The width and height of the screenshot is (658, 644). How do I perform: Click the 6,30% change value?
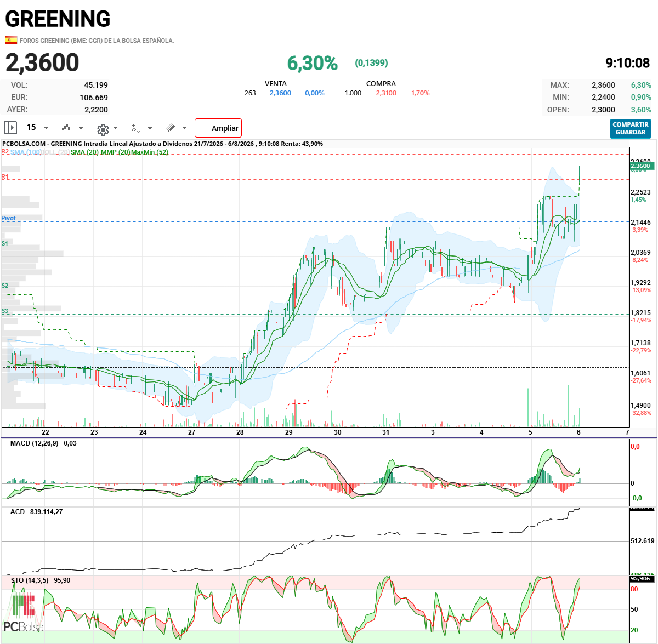[313, 63]
